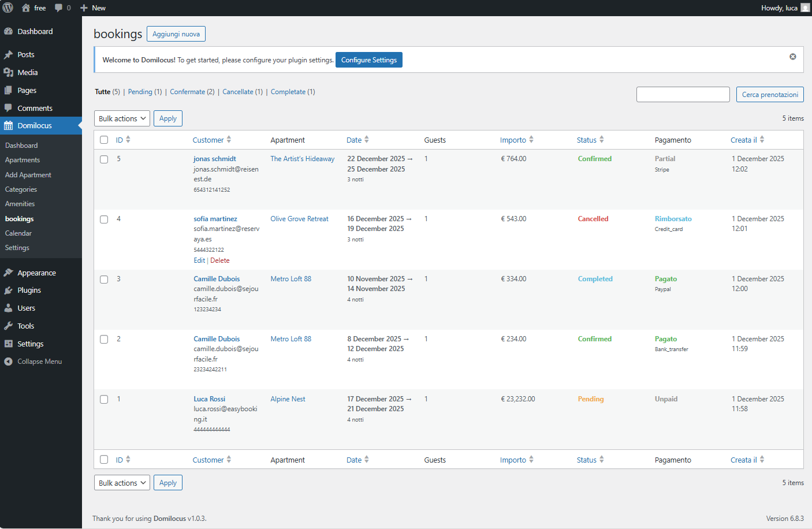
Task: Open the comments bubble icon in admin bar
Action: tap(59, 8)
